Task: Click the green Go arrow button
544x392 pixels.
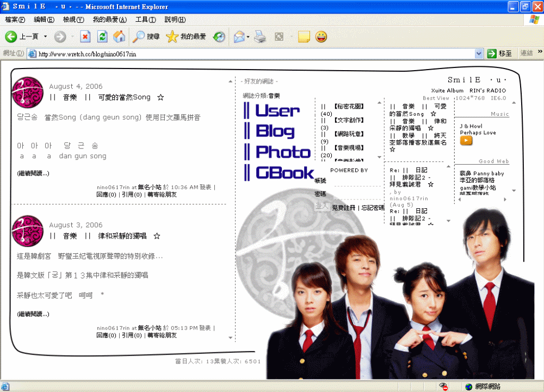Action: [x=492, y=53]
